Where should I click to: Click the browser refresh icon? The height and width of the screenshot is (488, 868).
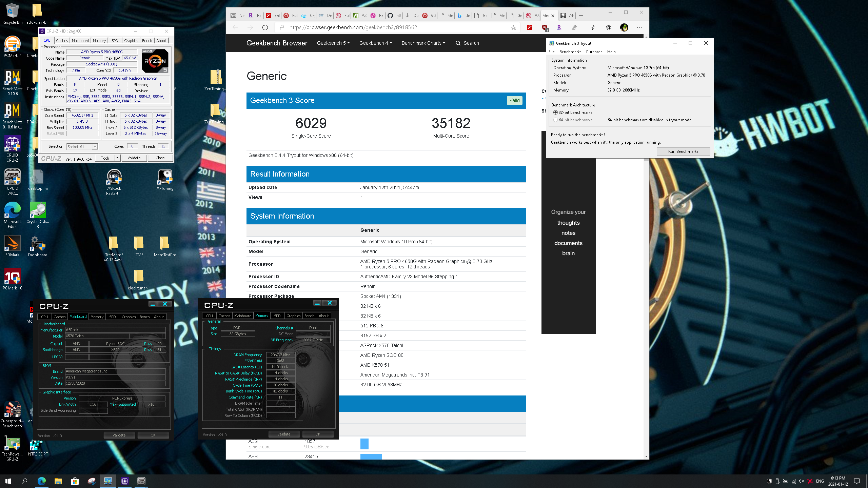(x=265, y=27)
